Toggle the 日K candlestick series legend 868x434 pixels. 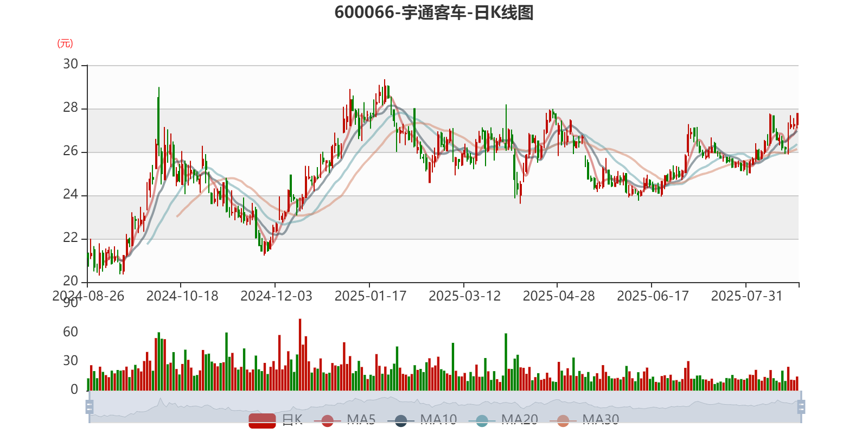(x=276, y=420)
